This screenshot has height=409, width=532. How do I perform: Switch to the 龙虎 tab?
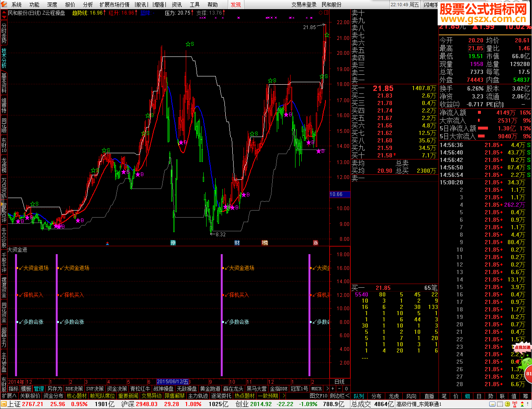coord(394,396)
